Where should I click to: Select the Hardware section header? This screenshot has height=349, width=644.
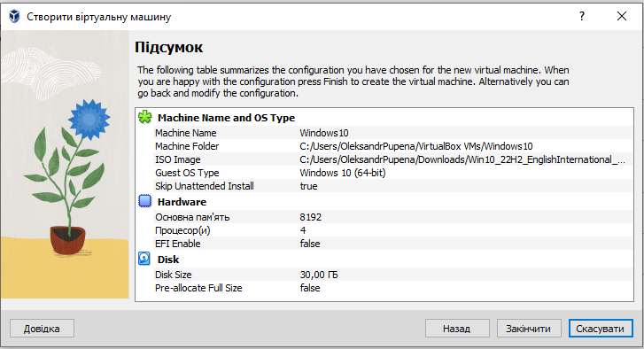click(x=182, y=202)
